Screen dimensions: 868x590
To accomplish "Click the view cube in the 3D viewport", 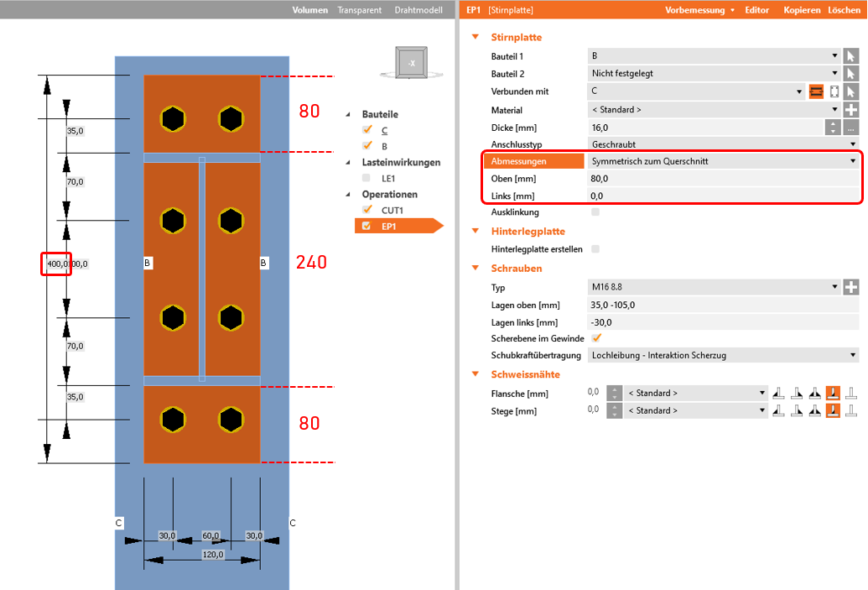I will click(x=411, y=63).
